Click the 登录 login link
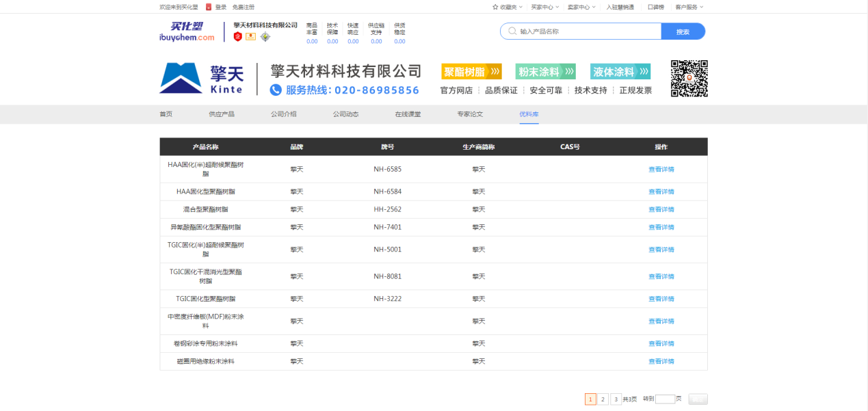The height and width of the screenshot is (411, 868). [x=221, y=7]
